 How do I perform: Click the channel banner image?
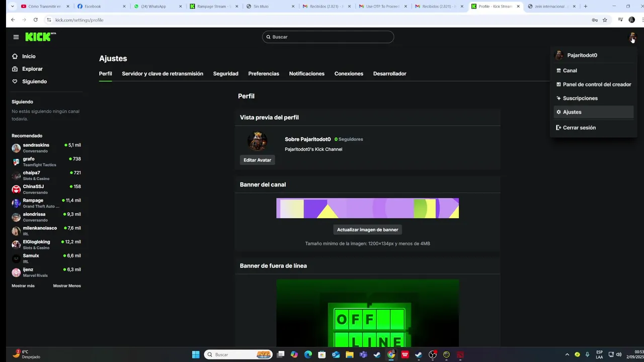367,208
